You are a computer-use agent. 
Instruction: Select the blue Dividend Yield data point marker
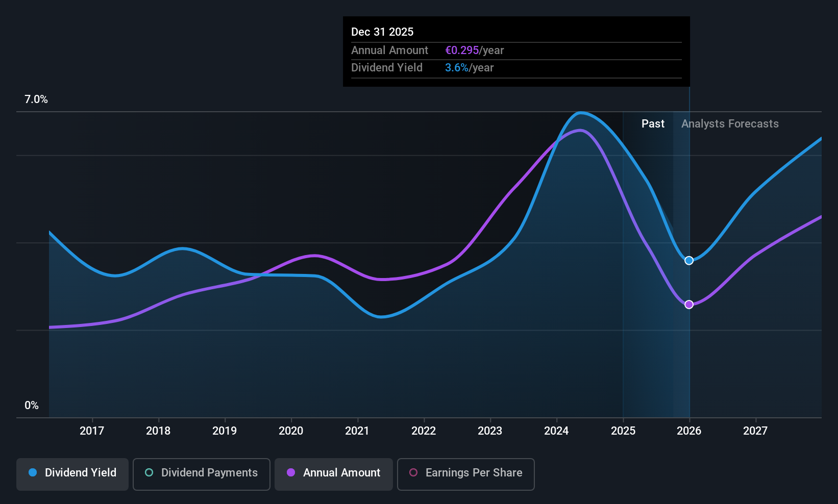pyautogui.click(x=689, y=261)
